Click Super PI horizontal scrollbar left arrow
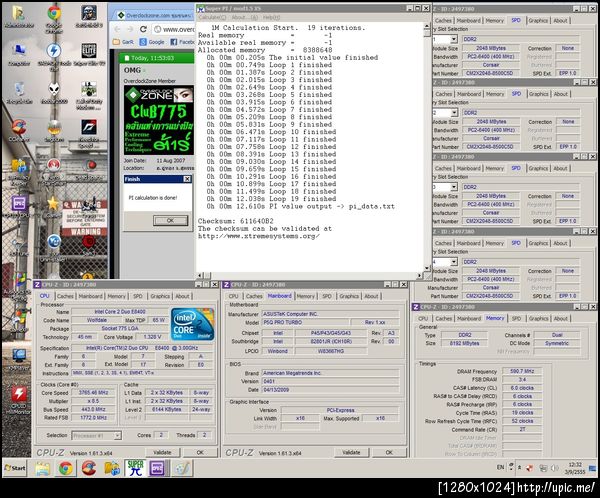The width and height of the screenshot is (600, 498). tap(200, 275)
